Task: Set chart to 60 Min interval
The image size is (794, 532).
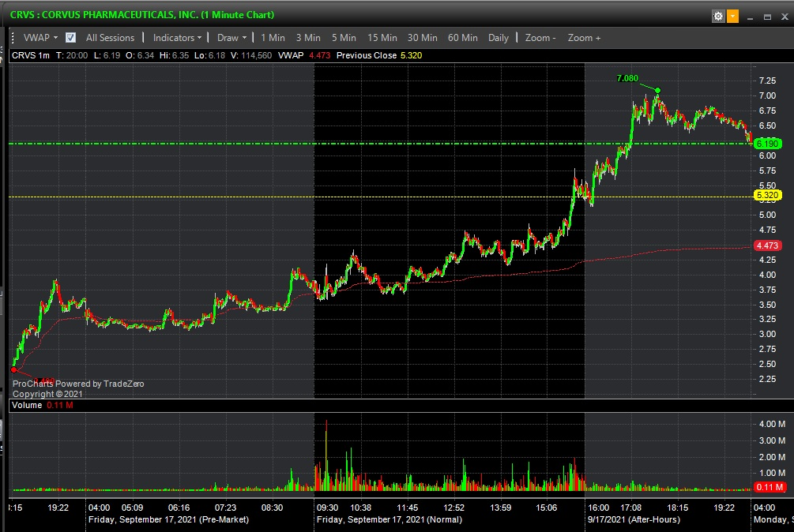Action: coord(463,38)
